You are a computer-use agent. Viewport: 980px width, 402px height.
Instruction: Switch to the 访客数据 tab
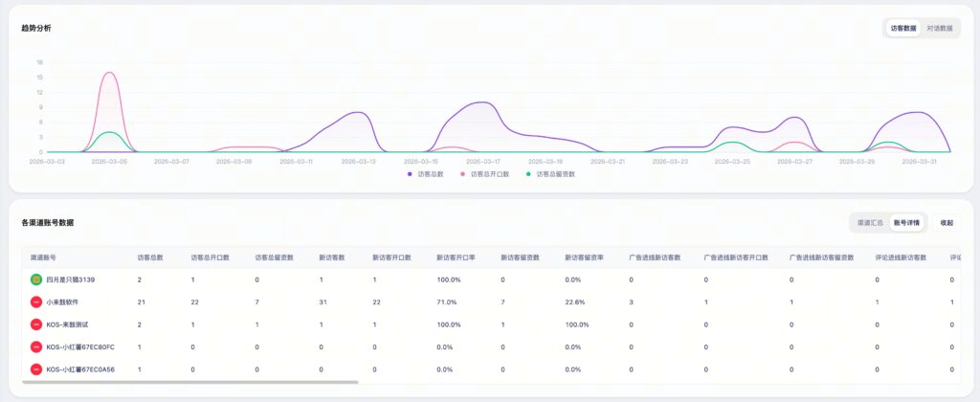(902, 29)
